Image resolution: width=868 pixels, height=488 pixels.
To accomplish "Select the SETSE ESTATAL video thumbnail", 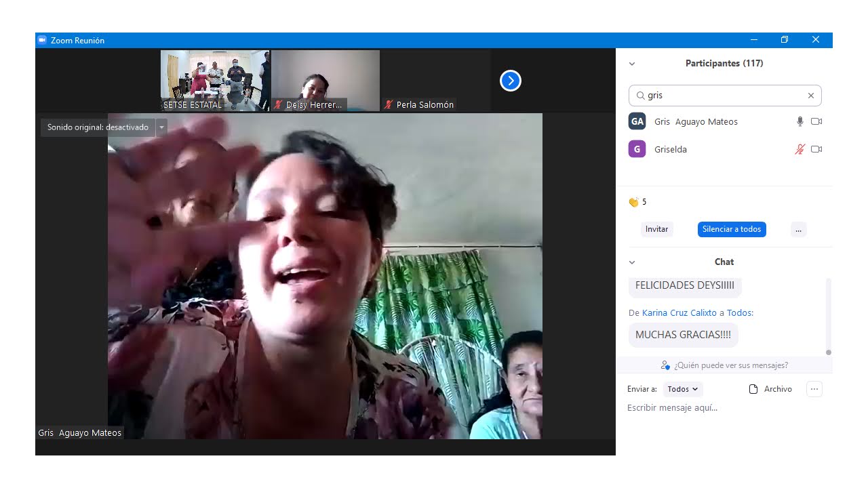I will coord(215,81).
